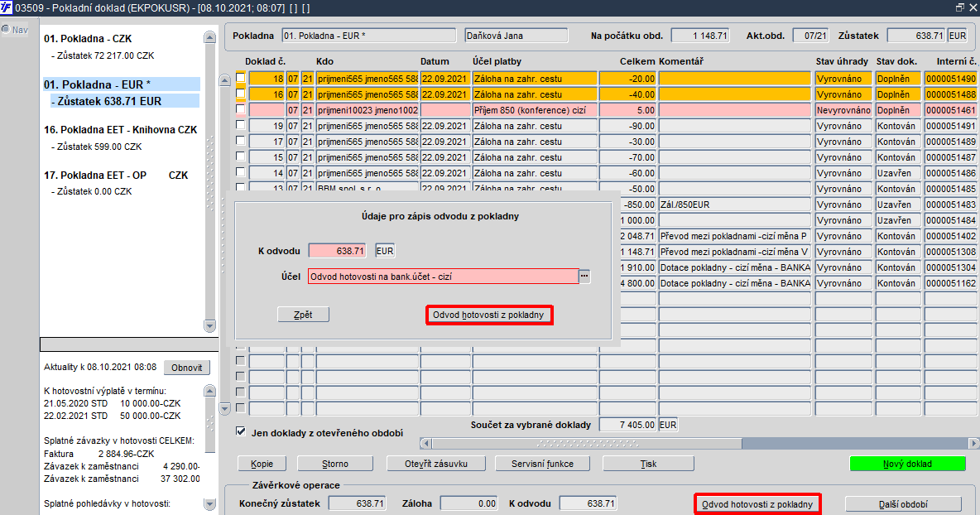This screenshot has height=515, width=980.
Task: Click internal number 0000051162
Action: tap(951, 283)
